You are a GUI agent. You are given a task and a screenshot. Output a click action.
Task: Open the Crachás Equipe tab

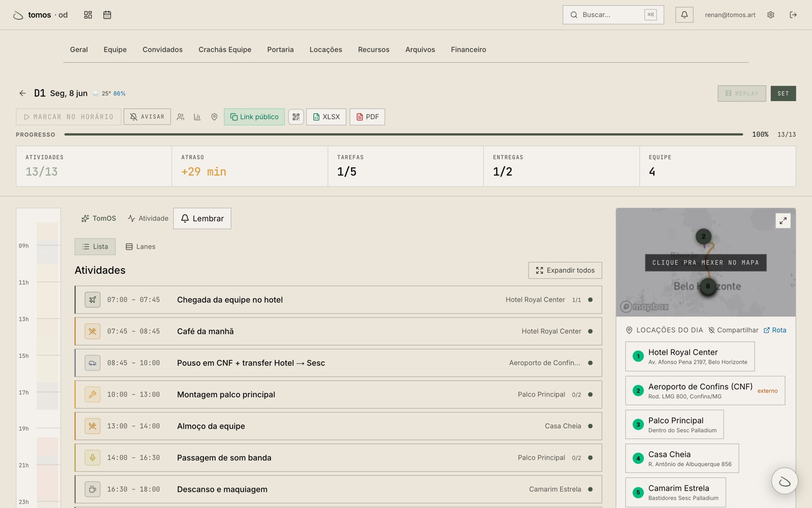225,49
